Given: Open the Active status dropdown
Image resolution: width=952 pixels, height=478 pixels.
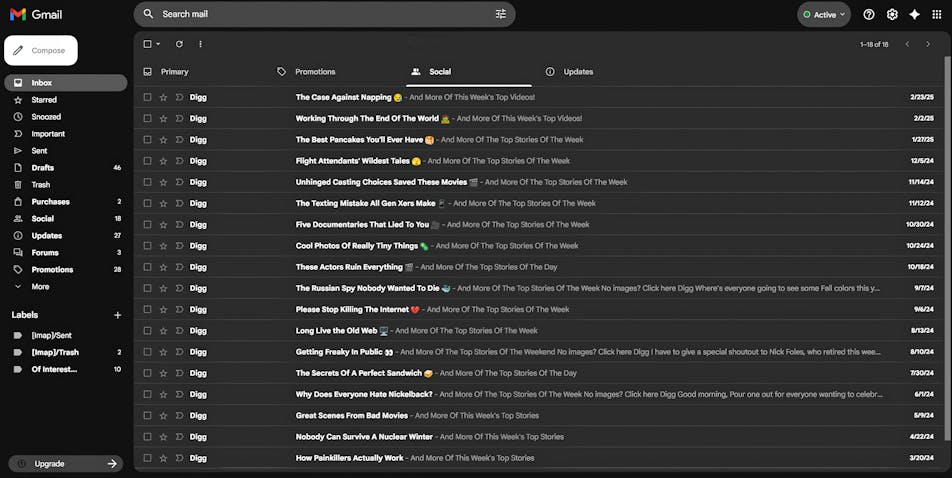Looking at the screenshot, I should 824,14.
